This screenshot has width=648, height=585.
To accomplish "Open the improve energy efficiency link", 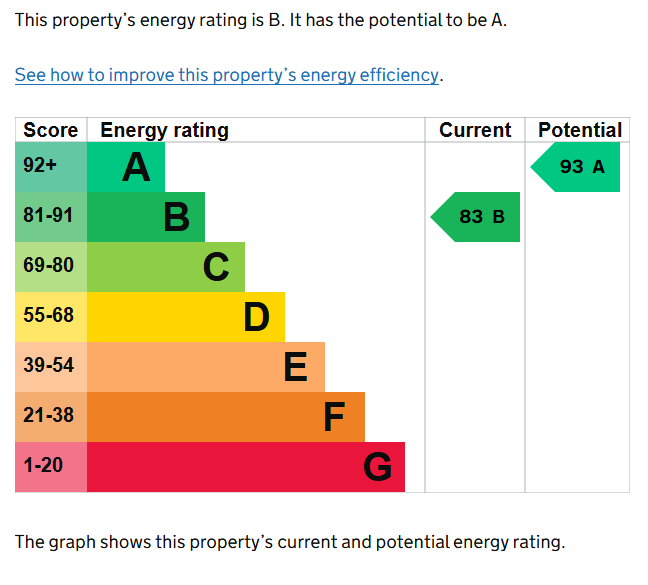I will click(x=227, y=75).
